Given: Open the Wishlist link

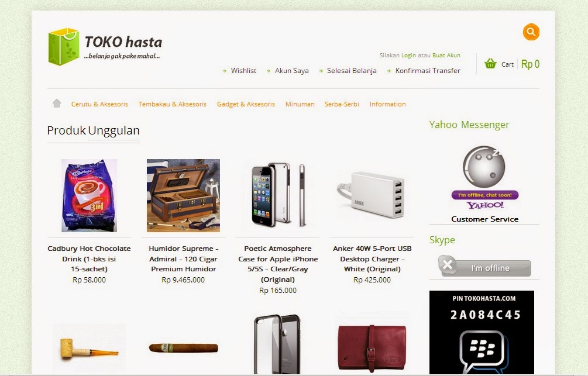Looking at the screenshot, I should tap(243, 71).
